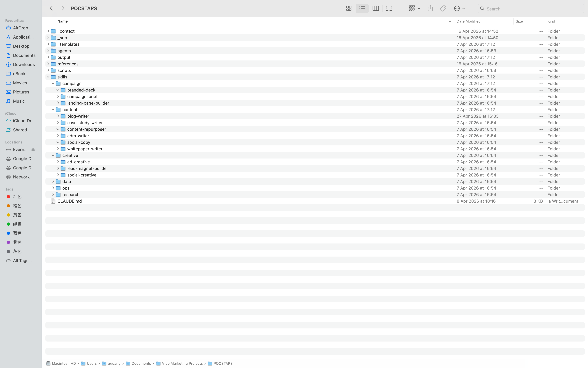Screen dimensions: 588x368
Task: Select the whitepaper-writer folder row
Action: click(x=315, y=149)
